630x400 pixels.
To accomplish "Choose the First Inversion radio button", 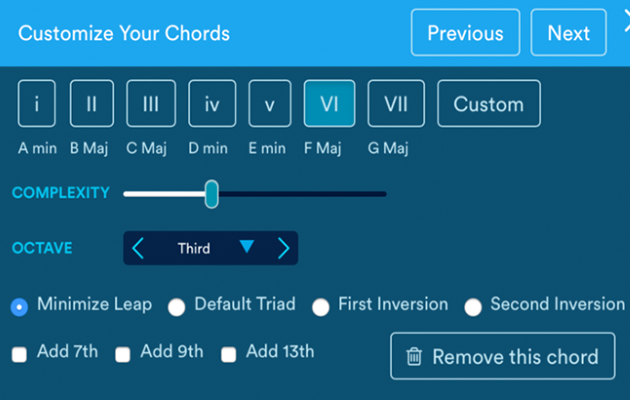I will coord(321,307).
